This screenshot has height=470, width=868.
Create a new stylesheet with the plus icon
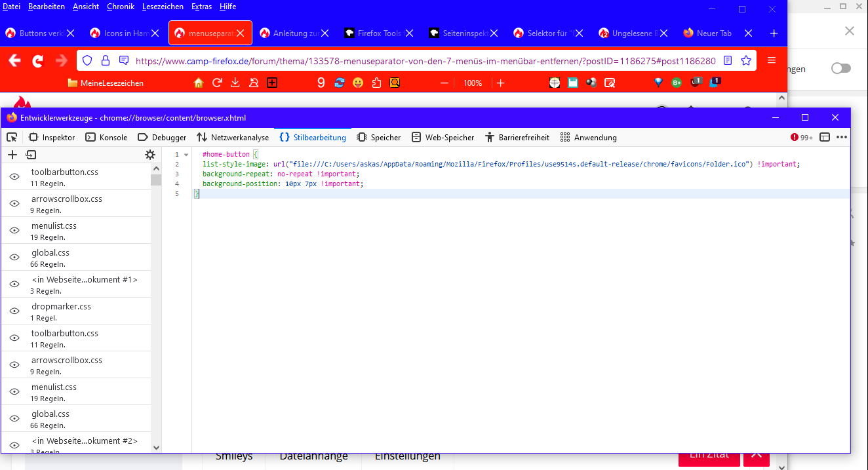click(x=12, y=155)
